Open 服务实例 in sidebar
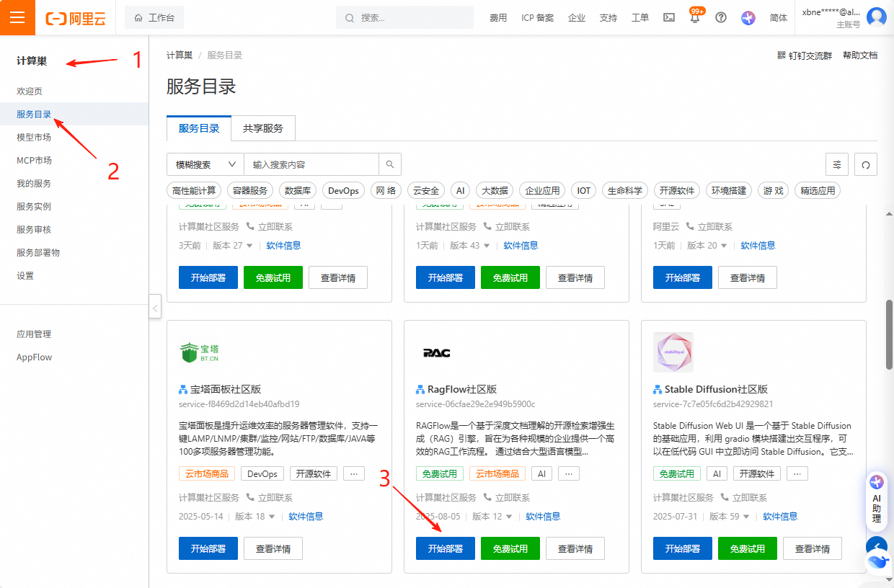Screen dimensions: 894x588 pyautogui.click(x=34, y=206)
